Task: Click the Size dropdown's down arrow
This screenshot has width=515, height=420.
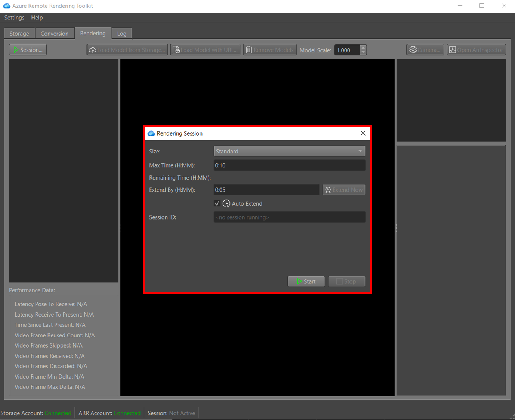Action: (360, 151)
